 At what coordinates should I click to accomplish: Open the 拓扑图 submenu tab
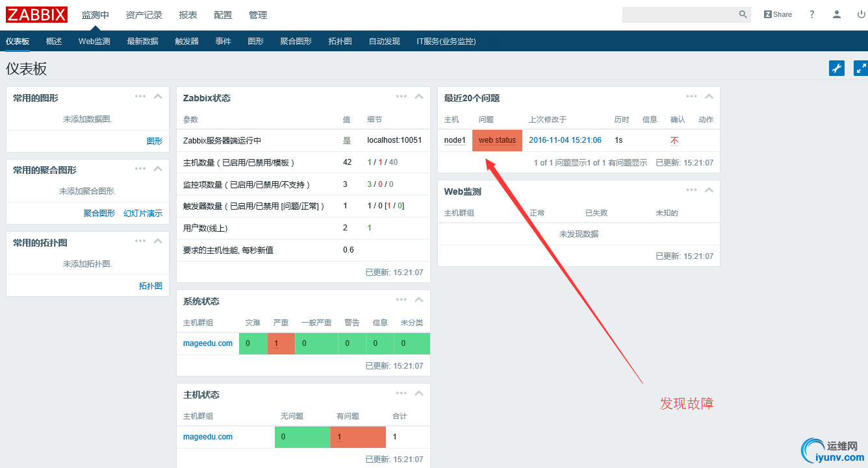340,41
